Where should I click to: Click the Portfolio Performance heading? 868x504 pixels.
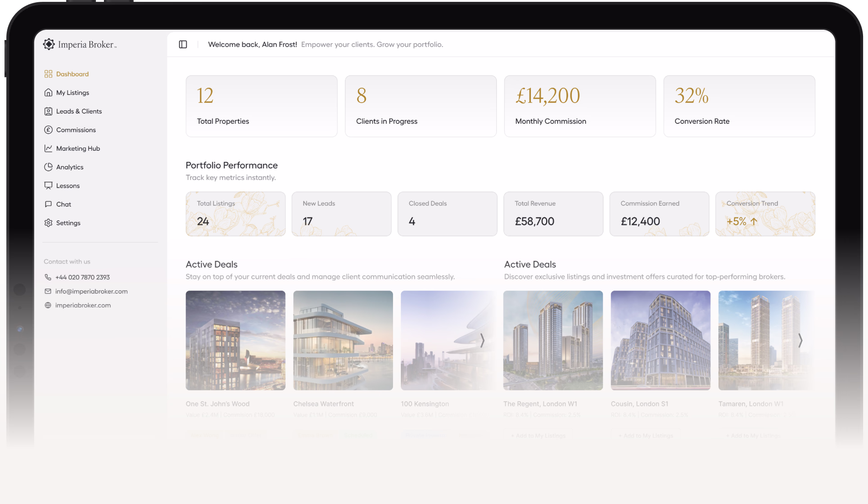(x=232, y=165)
